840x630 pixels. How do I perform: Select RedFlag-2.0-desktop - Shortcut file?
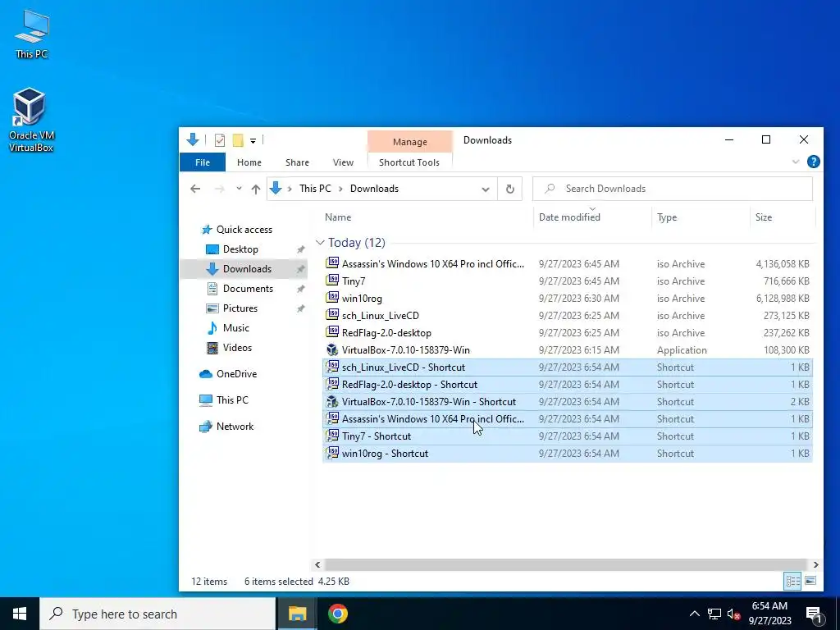[568, 385]
